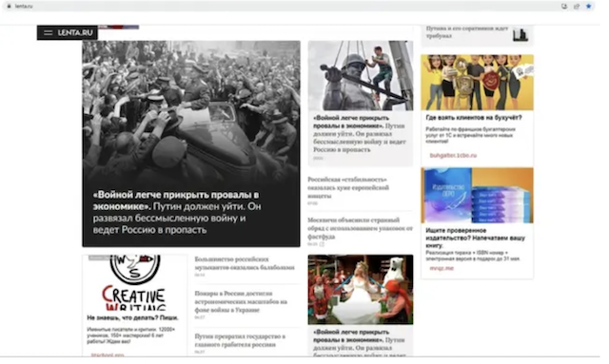Click the text «Реализация тиража + ISBN номер»
Screen dimensions: 609x364
tap(473, 256)
